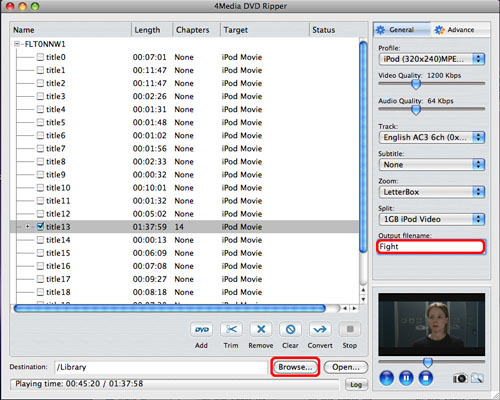Take a snapshot with the camera icon
Screen dimensions: 500x400
[460, 378]
